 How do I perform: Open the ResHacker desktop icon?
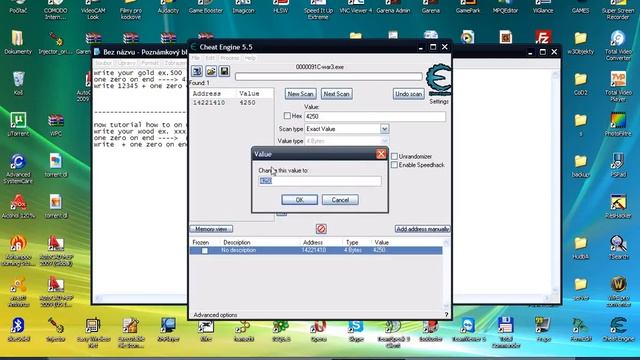618,206
